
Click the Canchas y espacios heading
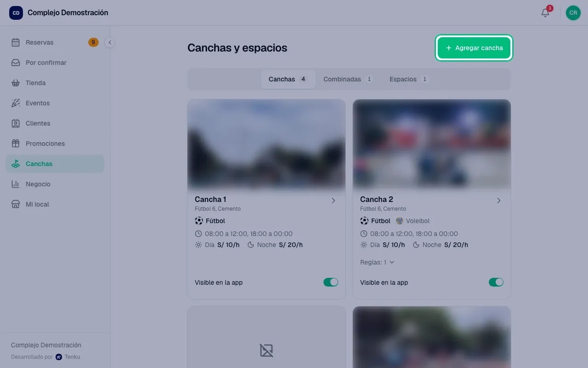pyautogui.click(x=237, y=48)
